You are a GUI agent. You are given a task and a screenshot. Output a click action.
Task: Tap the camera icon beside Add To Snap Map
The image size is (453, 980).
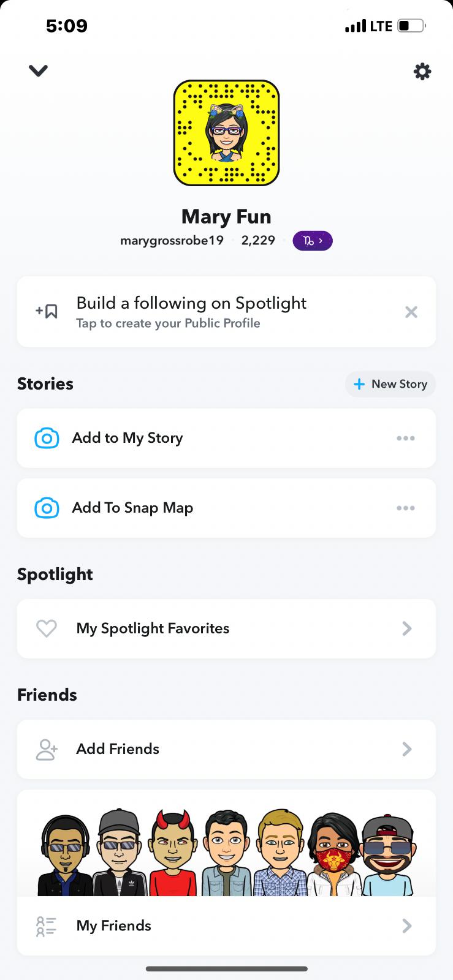coord(47,508)
